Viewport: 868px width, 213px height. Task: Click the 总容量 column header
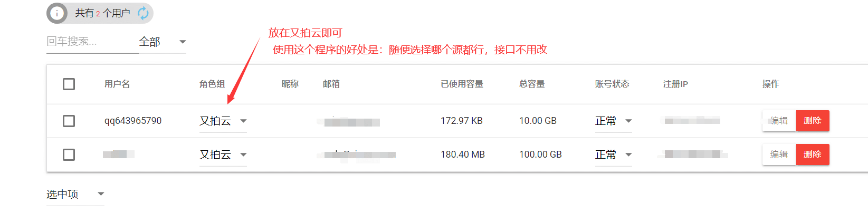tap(532, 84)
